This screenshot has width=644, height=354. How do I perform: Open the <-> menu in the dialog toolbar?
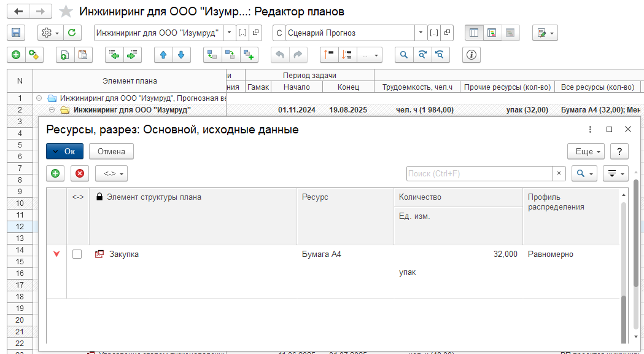pos(111,174)
